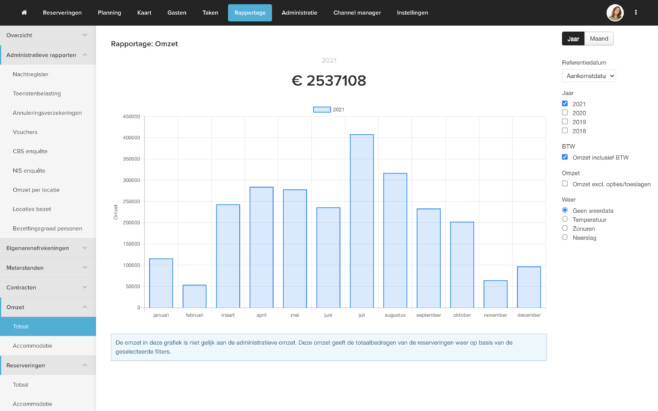Viewport: 658px width, 411px height.
Task: Uncheck Omzet inclusief BTW
Action: (565, 157)
